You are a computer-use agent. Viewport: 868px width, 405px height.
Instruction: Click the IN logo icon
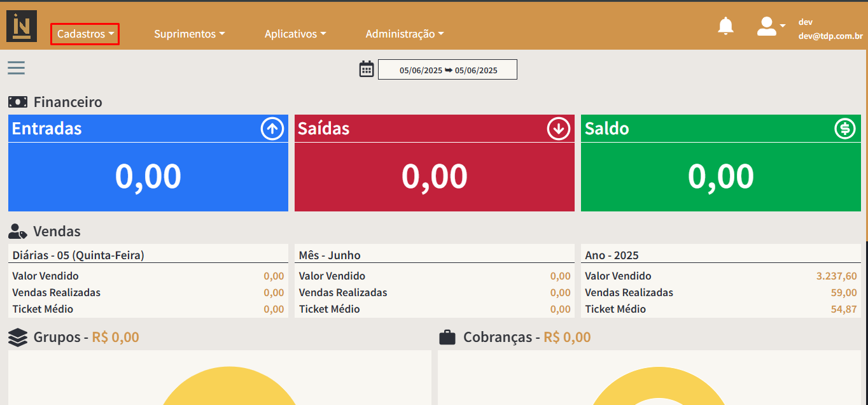pos(22,26)
